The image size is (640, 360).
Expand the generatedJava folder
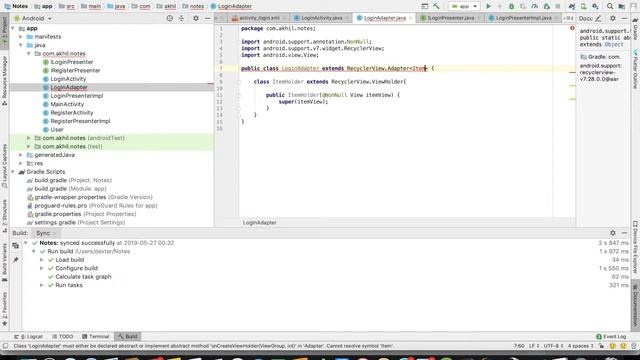(21, 155)
